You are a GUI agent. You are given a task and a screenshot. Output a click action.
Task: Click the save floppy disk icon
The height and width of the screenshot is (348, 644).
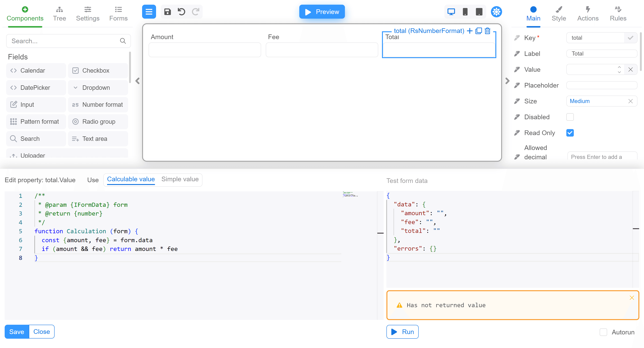coord(167,12)
